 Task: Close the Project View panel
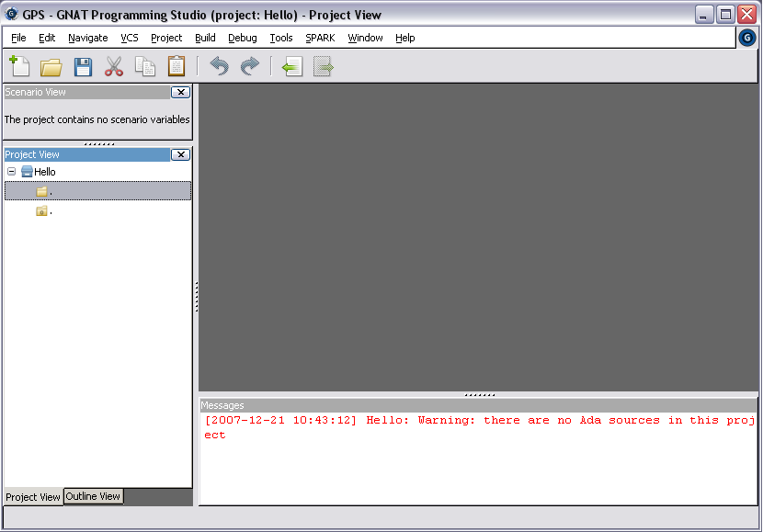coord(180,154)
